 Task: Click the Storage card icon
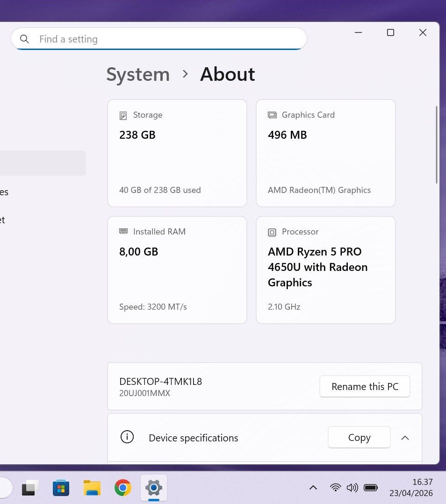tap(123, 115)
